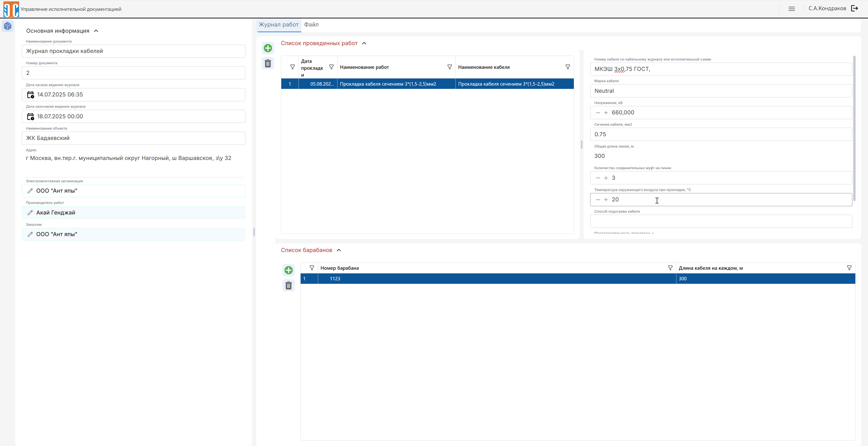Switch to the Файл tab
Viewport: 868px width, 446px height.
point(311,25)
